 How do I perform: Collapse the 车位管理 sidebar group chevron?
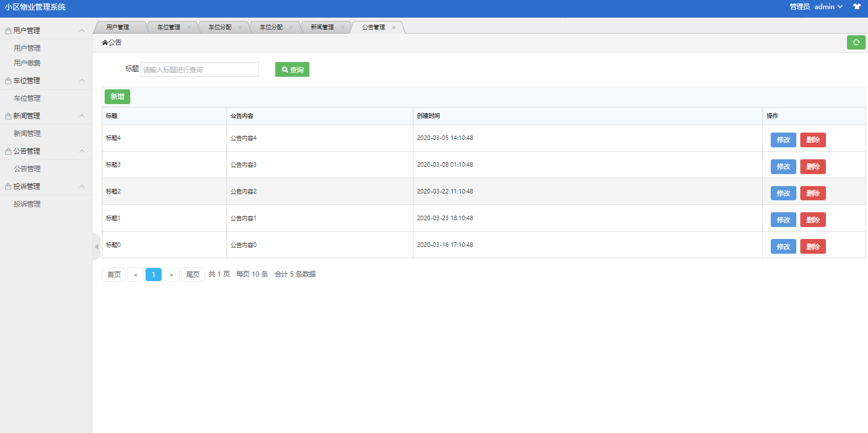tap(82, 81)
